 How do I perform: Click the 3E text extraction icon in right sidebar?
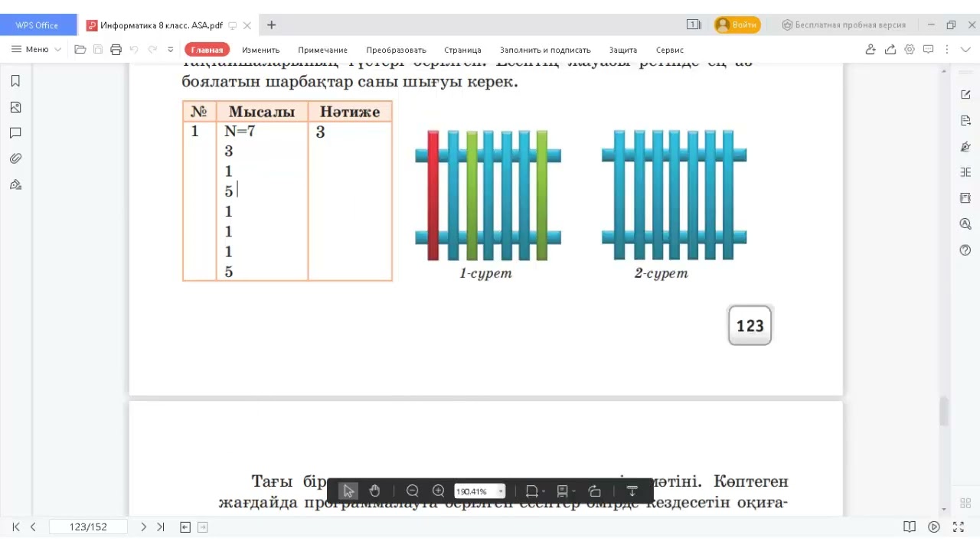(965, 172)
